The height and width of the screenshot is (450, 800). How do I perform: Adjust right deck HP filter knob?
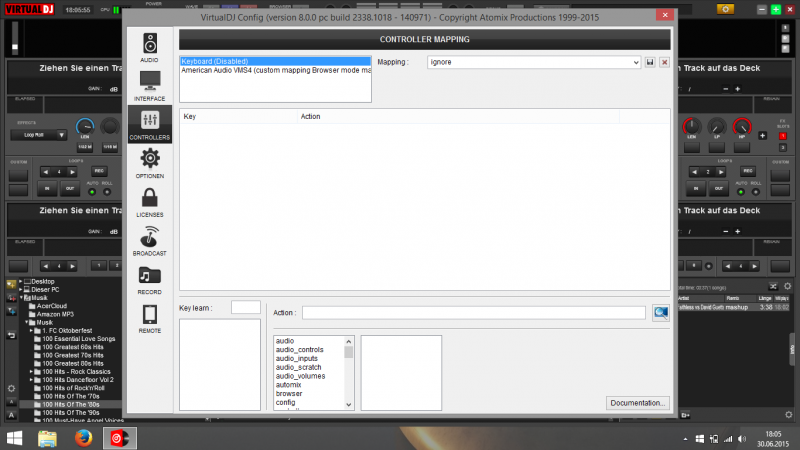(742, 126)
